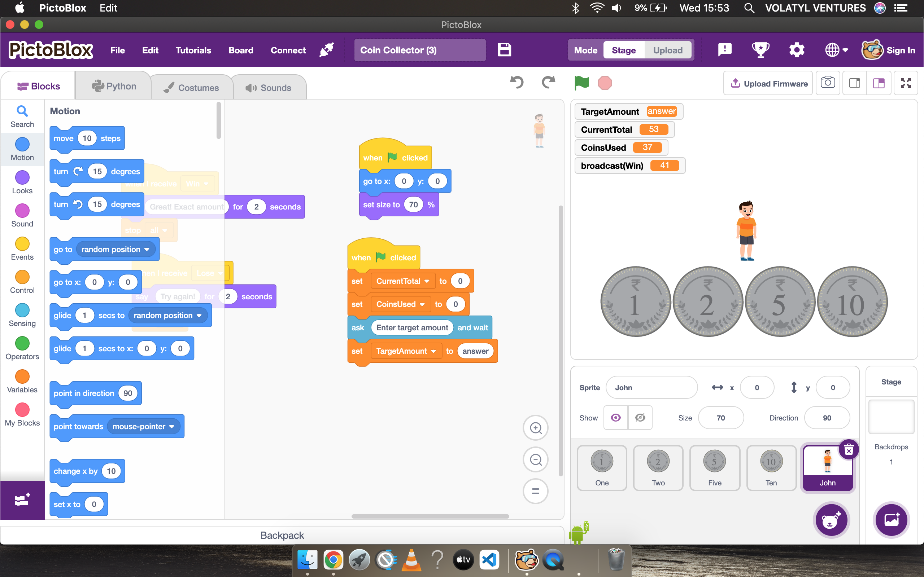The height and width of the screenshot is (577, 924).
Task: Open the language globe dropdown
Action: 836,50
